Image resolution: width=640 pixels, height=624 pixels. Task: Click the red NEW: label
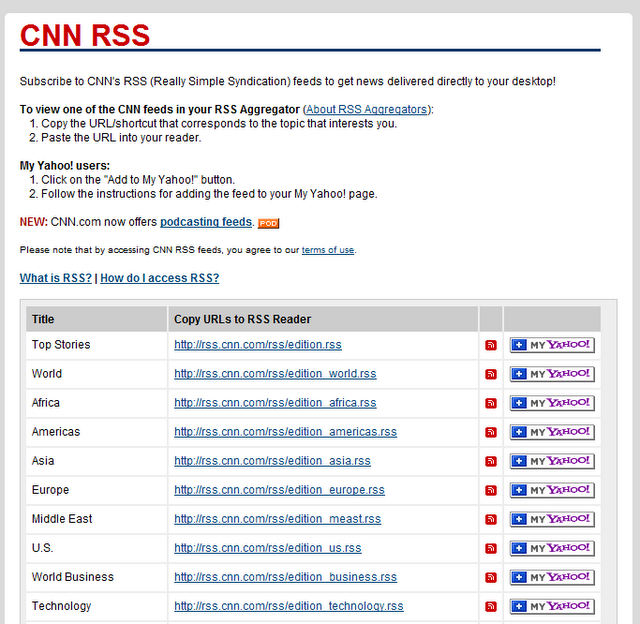tap(33, 222)
